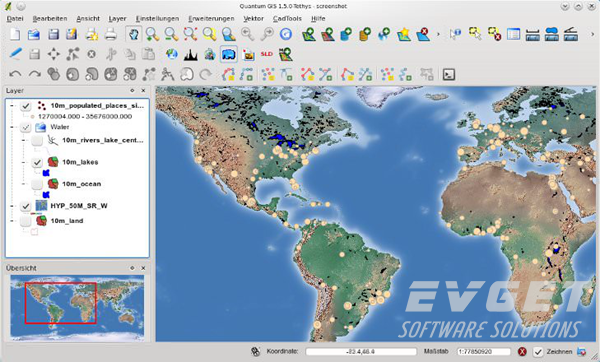The width and height of the screenshot is (600, 362).
Task: Select the Pan Map hand tool
Action: [133, 34]
